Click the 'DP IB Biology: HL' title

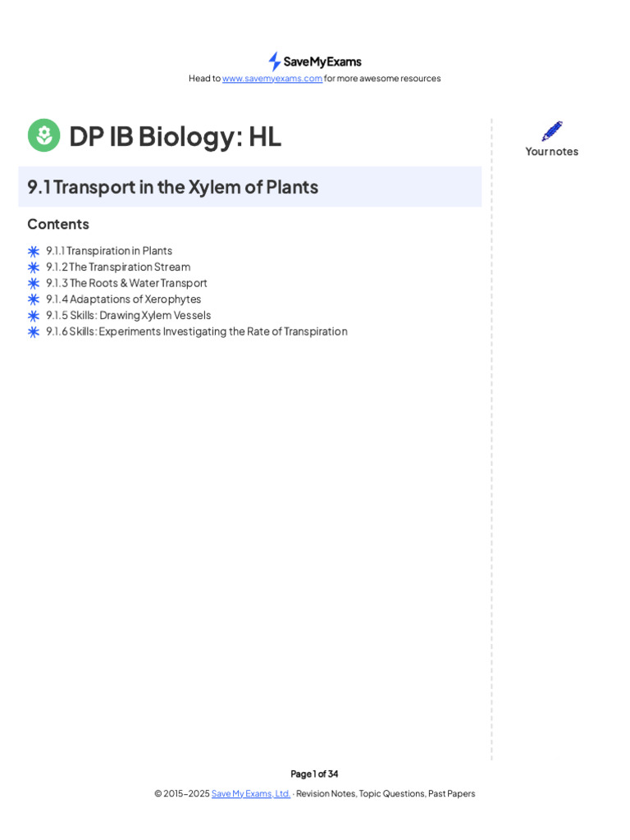(176, 136)
